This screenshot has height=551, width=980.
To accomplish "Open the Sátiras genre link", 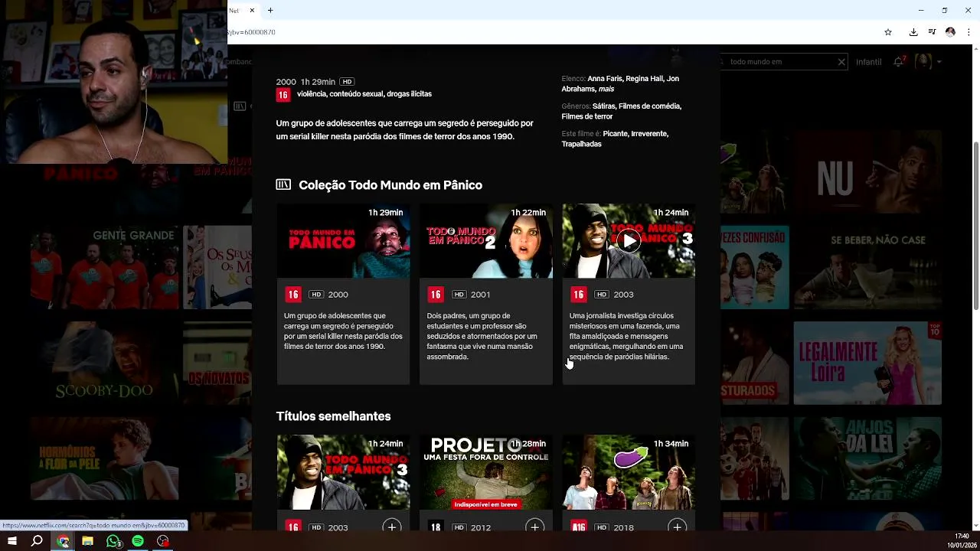I will pyautogui.click(x=603, y=106).
